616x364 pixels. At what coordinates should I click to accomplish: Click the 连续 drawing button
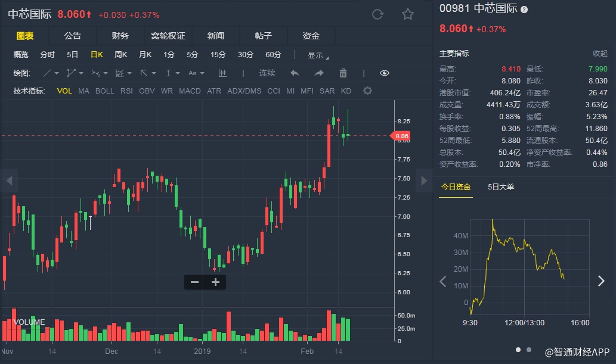tap(267, 73)
